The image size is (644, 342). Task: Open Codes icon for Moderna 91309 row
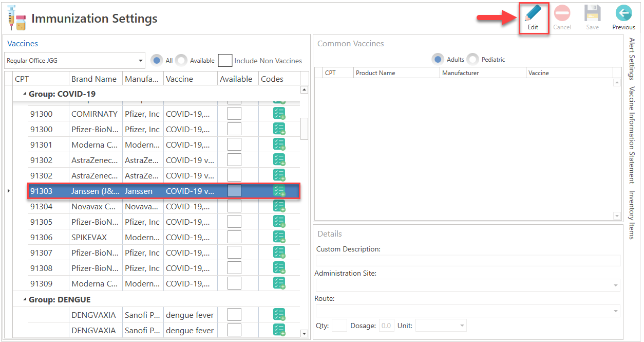279,283
